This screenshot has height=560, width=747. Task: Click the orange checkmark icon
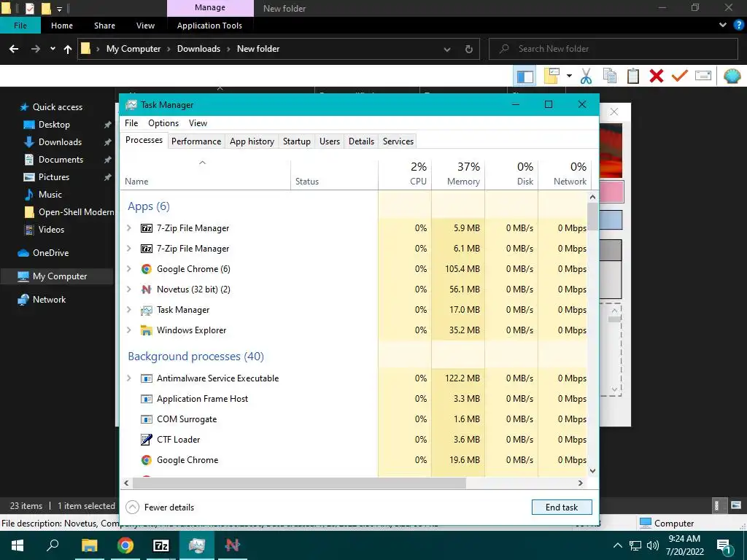tap(679, 76)
